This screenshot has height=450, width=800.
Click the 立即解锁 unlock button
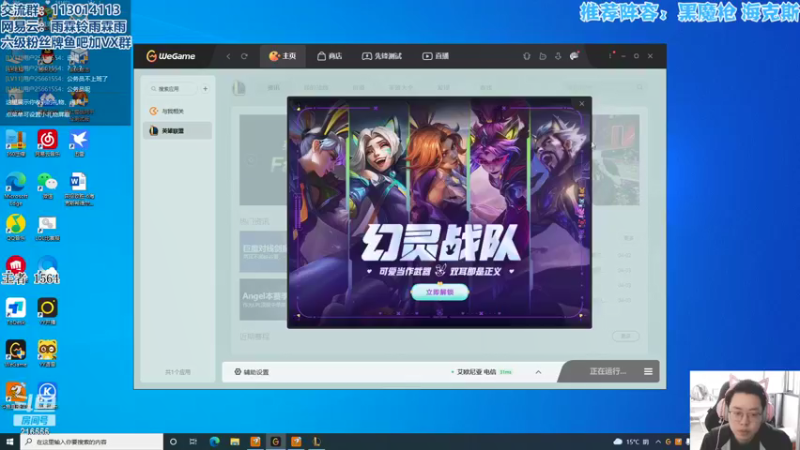439,292
